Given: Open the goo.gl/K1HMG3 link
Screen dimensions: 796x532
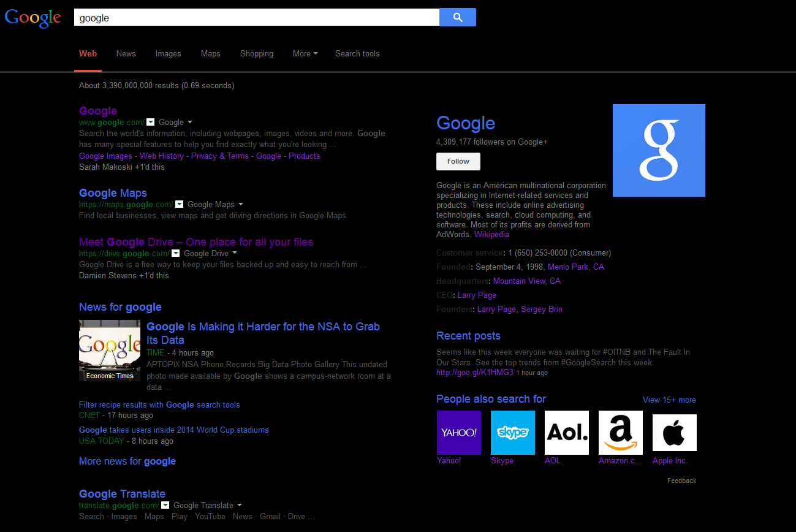Looking at the screenshot, I should coord(475,372).
